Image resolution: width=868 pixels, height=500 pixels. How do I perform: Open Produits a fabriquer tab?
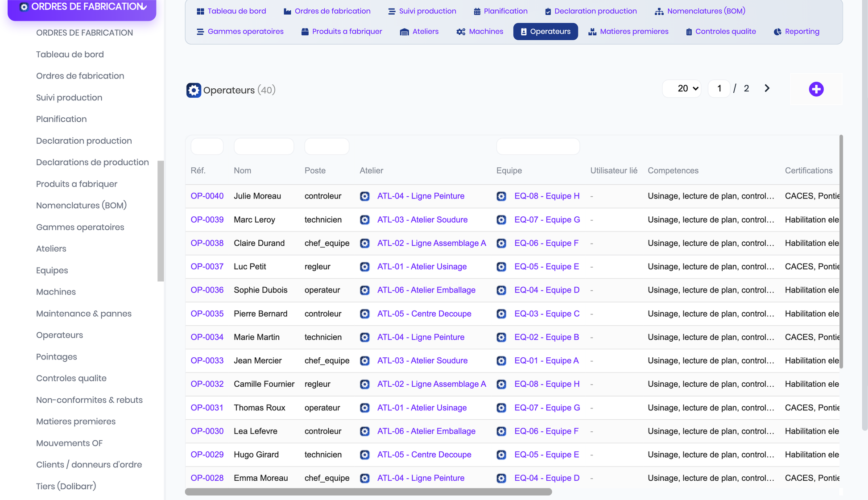[x=342, y=32]
